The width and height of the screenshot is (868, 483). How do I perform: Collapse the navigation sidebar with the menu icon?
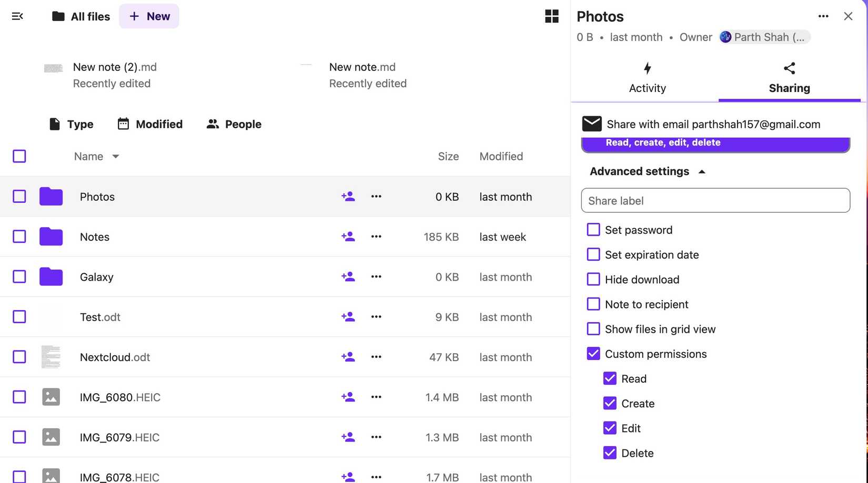pos(17,16)
